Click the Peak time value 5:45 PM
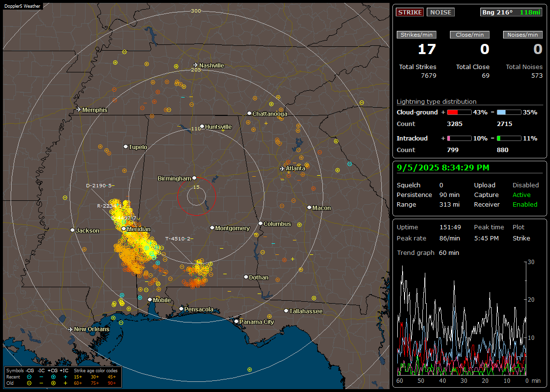 tap(486, 238)
